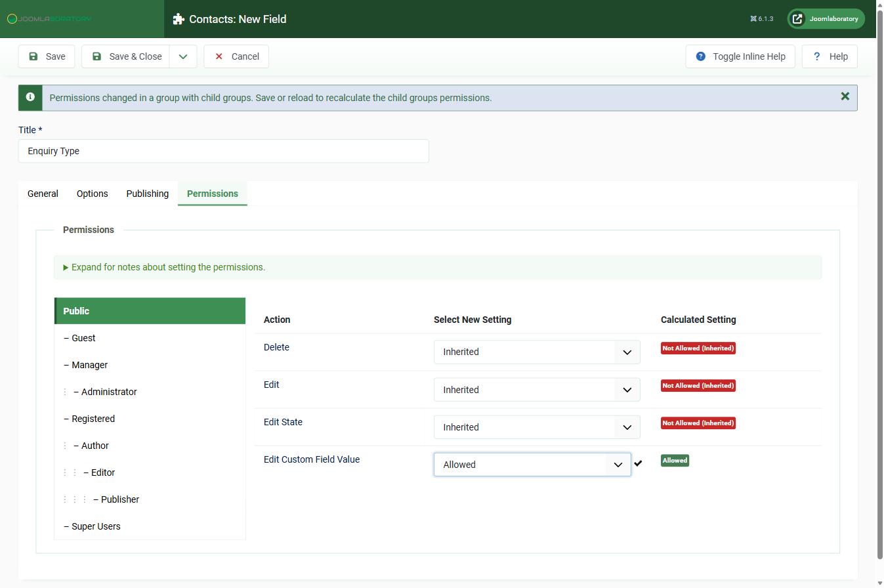Click the checkmark icon beside Allowed dropdown
The width and height of the screenshot is (884, 588).
[x=638, y=463]
